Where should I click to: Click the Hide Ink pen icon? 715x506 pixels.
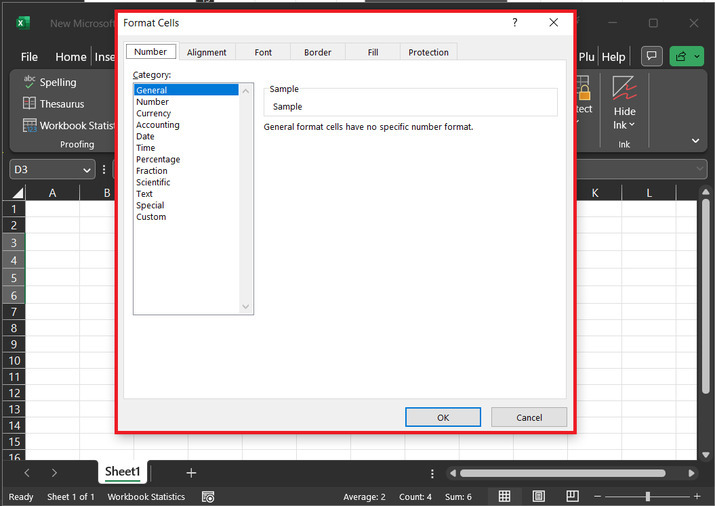click(x=624, y=89)
